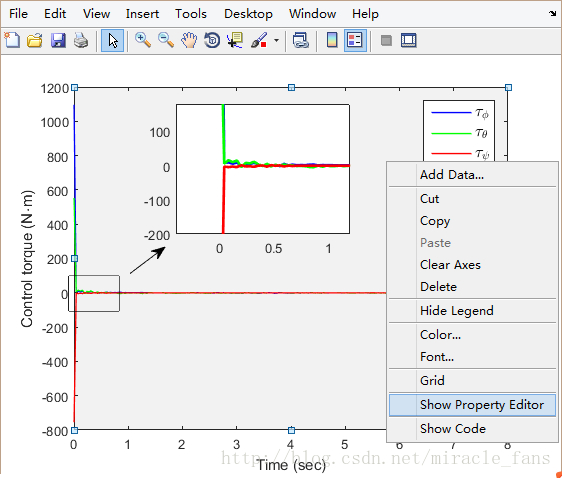Image resolution: width=562 pixels, height=478 pixels.
Task: Expand the Brush tool color dropdown arrow
Action: 276,40
